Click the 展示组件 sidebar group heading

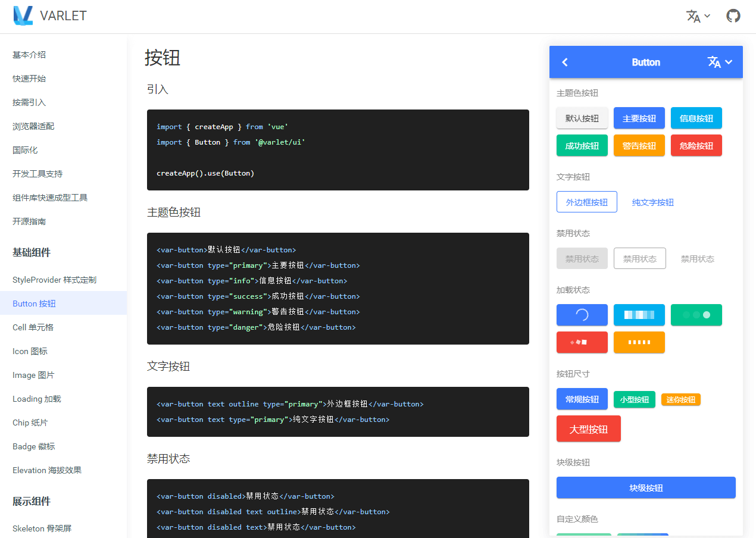coord(32,501)
